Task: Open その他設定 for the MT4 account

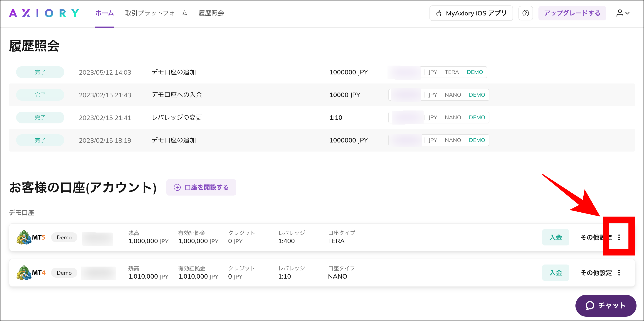Action: click(596, 272)
